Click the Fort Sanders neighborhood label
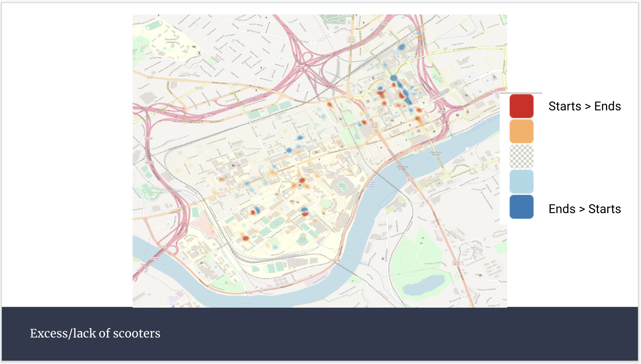The height and width of the screenshot is (364, 641). point(254,149)
